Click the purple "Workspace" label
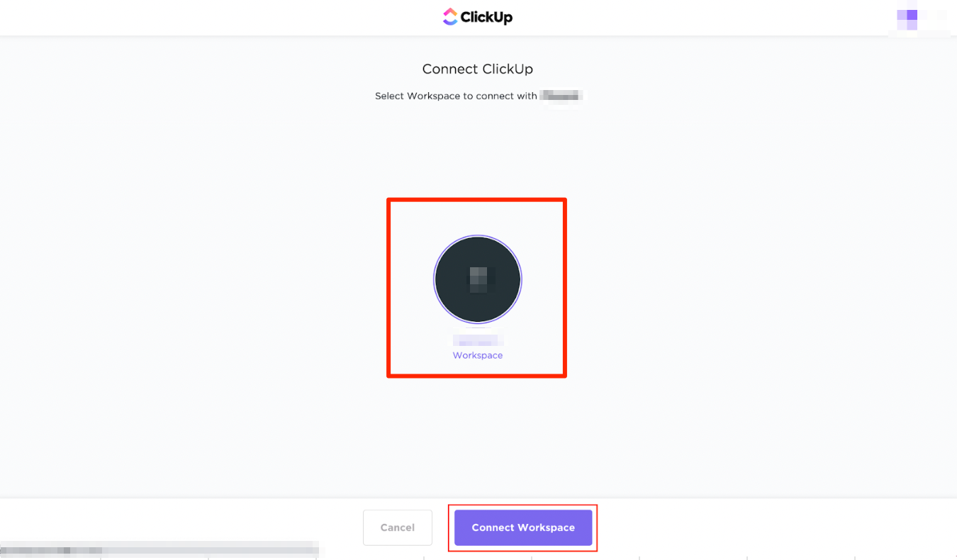The height and width of the screenshot is (560, 957). pos(477,356)
